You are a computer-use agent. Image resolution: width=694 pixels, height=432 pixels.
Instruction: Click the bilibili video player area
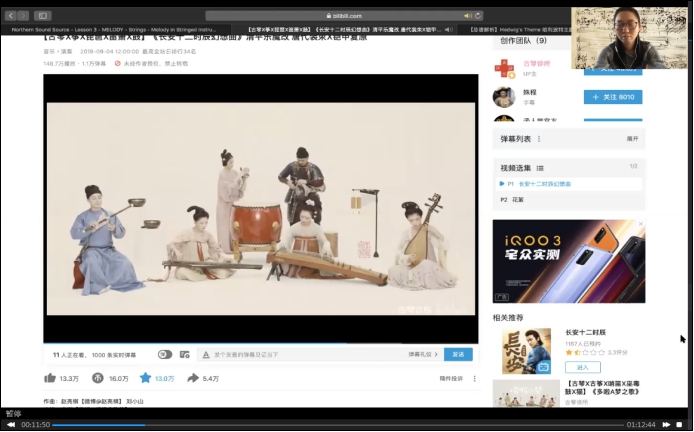pyautogui.click(x=261, y=208)
